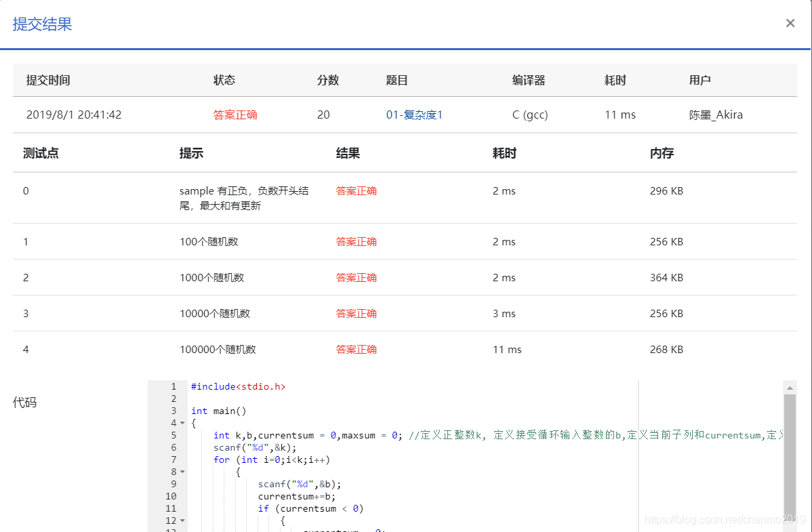Collapse code fold arrow at line 4
This screenshot has height=532, width=812.
coord(182,423)
